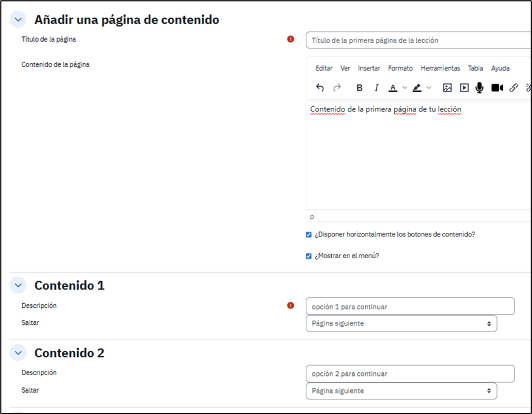
Task: Record audio using the microphone icon
Action: click(479, 88)
